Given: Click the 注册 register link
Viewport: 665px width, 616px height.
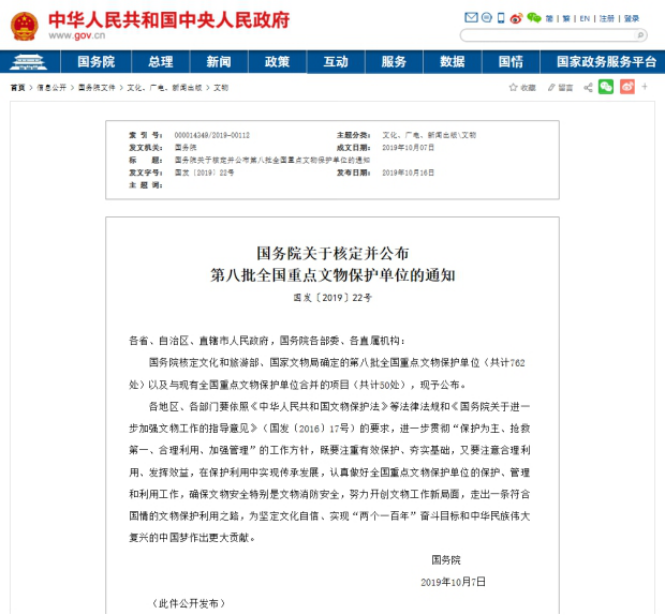Looking at the screenshot, I should pyautogui.click(x=606, y=19).
